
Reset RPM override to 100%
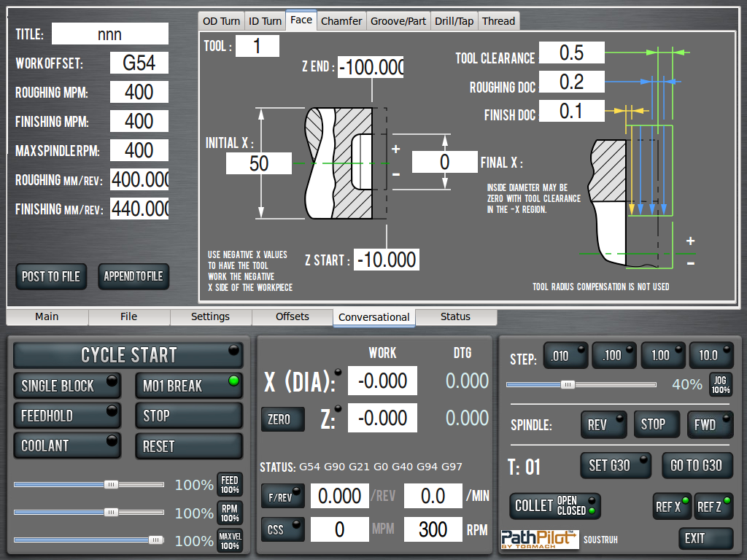[x=230, y=513]
